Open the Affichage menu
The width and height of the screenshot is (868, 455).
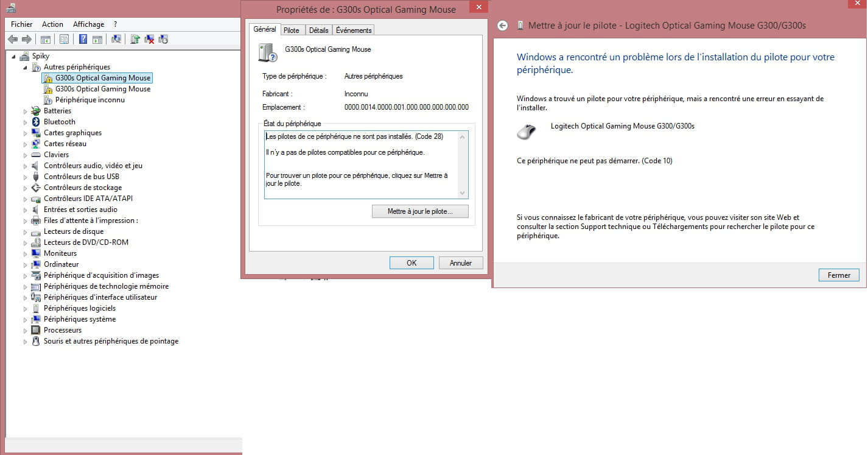(89, 24)
